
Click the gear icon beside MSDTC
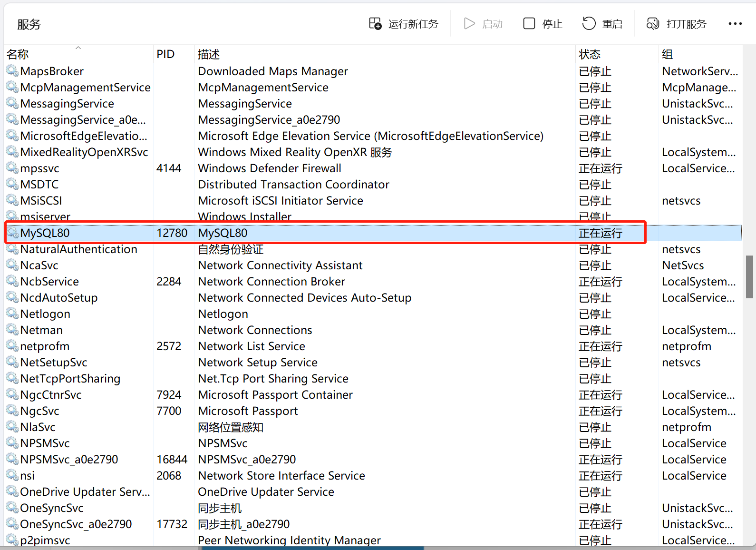point(12,184)
